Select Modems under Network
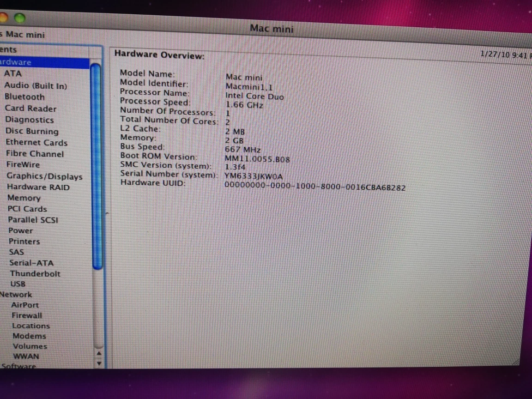Image resolution: width=532 pixels, height=399 pixels. coord(29,336)
